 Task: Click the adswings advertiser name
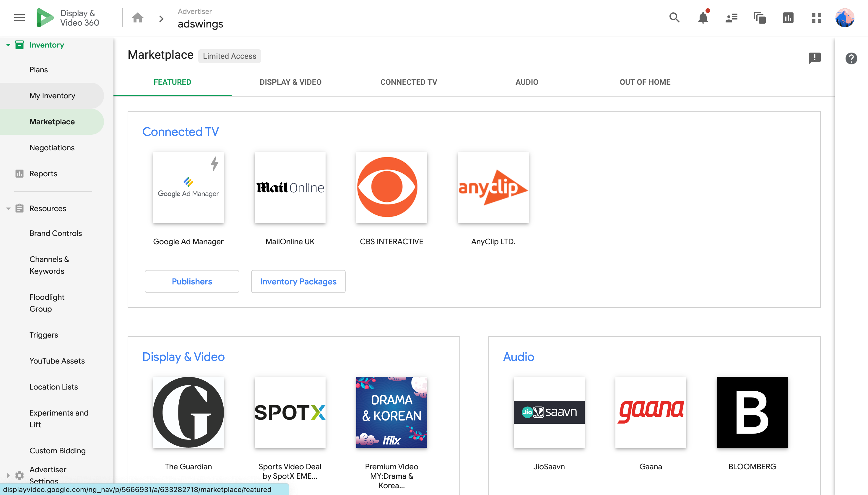click(200, 24)
